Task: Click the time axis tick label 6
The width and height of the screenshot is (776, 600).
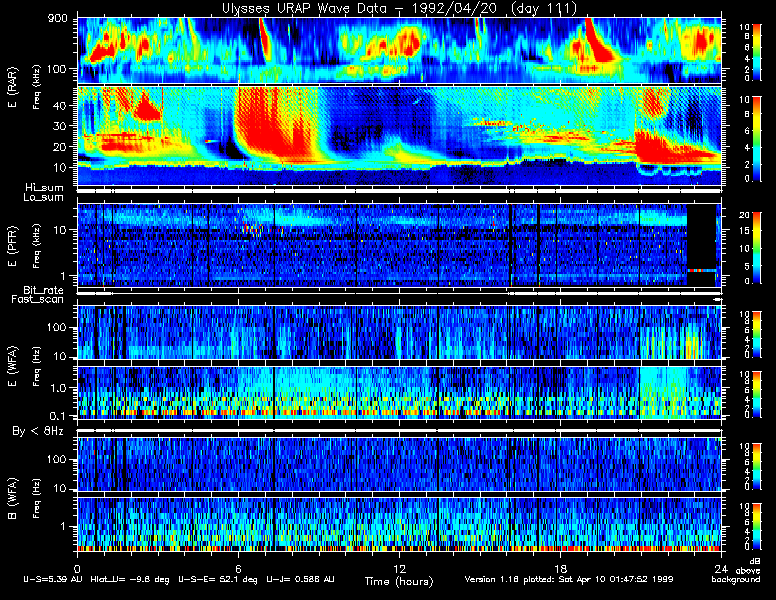Action: pos(238,568)
